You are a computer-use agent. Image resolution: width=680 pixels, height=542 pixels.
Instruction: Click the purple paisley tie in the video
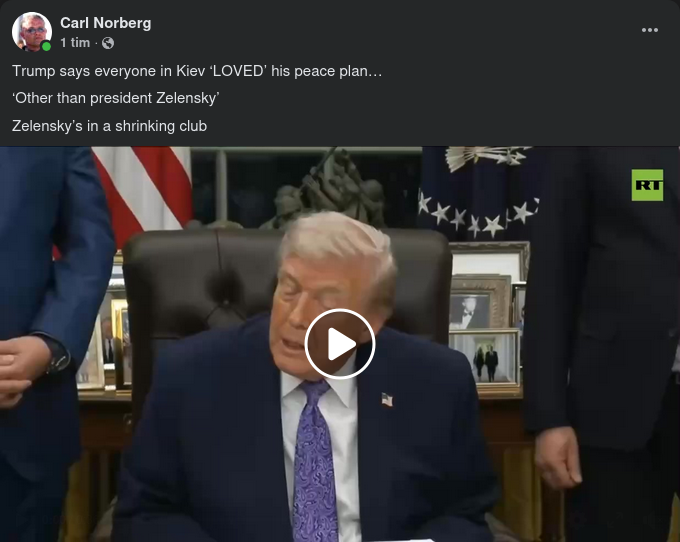click(314, 460)
